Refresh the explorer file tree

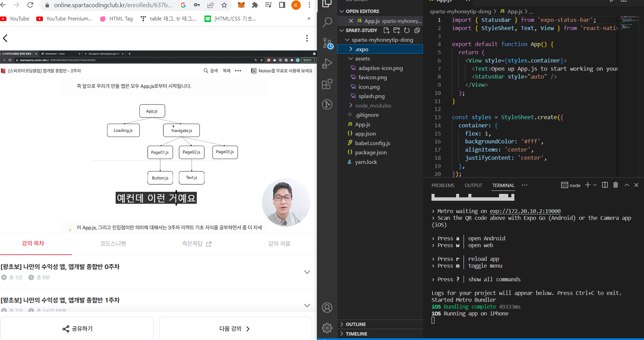coord(407,30)
